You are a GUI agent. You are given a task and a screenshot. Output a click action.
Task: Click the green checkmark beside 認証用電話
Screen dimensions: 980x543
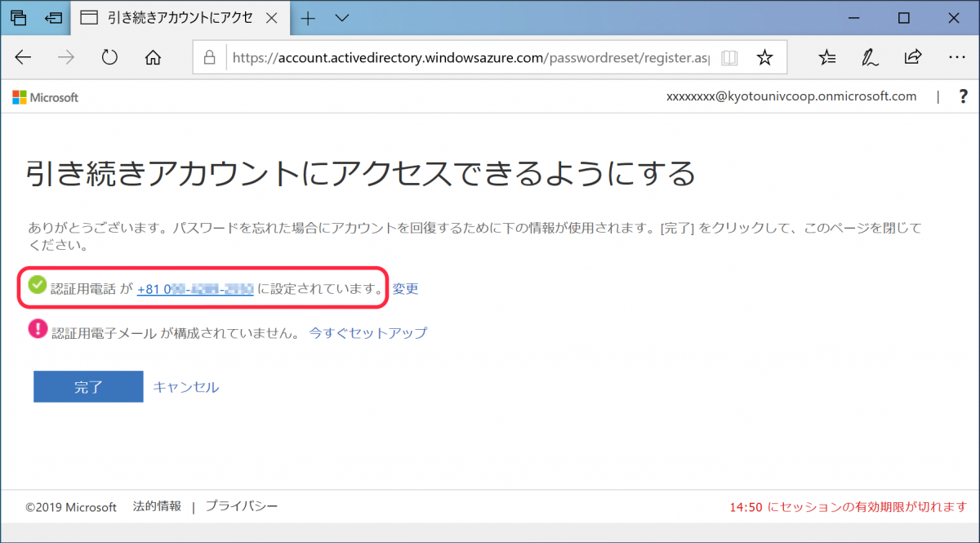[37, 285]
